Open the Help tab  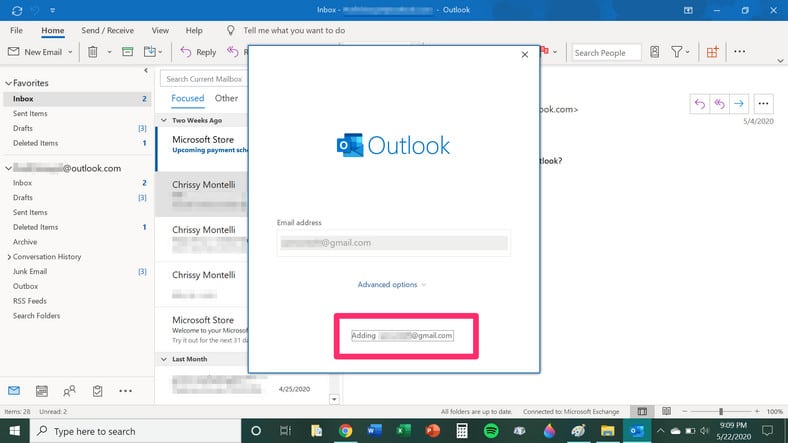coord(194,30)
